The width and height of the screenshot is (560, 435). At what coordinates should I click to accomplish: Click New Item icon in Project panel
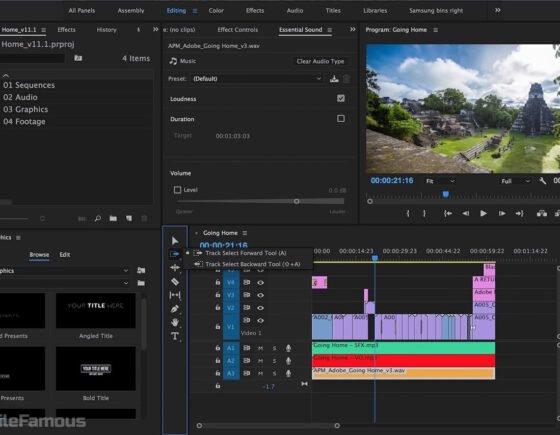click(129, 218)
